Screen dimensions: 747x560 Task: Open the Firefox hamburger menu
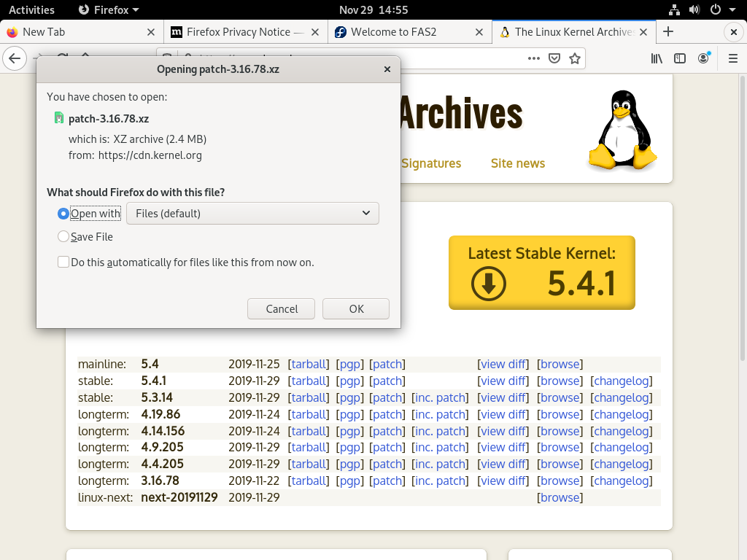(x=732, y=58)
